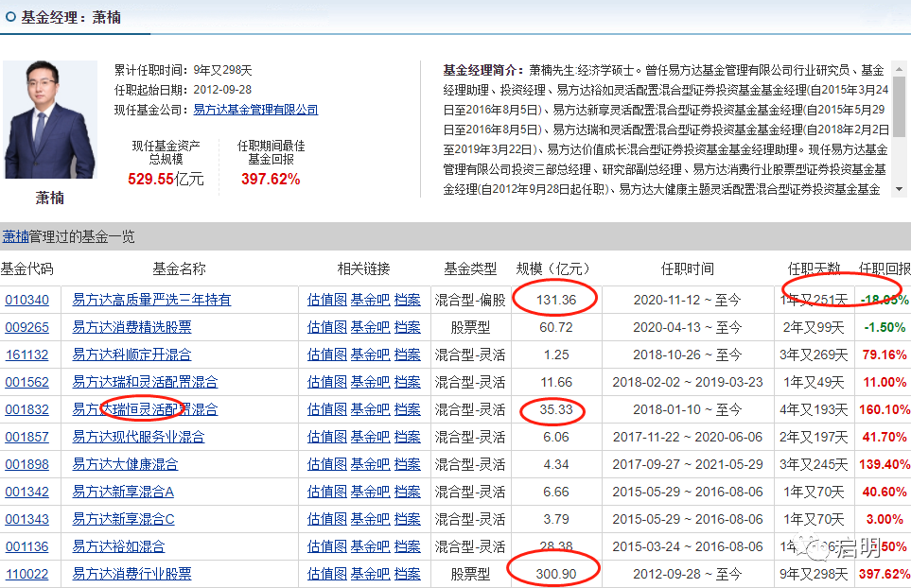Open fund code 001343 link
This screenshot has width=911, height=588.
click(x=26, y=519)
